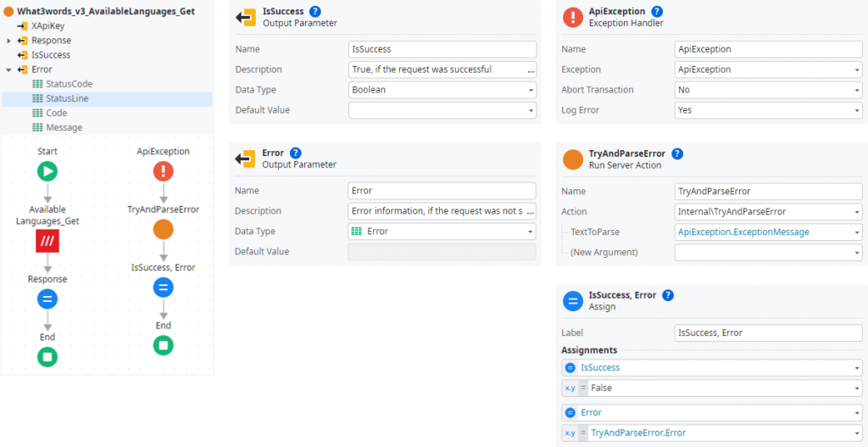
Task: Select the IsSuccess, Error assign node
Action: (x=164, y=288)
